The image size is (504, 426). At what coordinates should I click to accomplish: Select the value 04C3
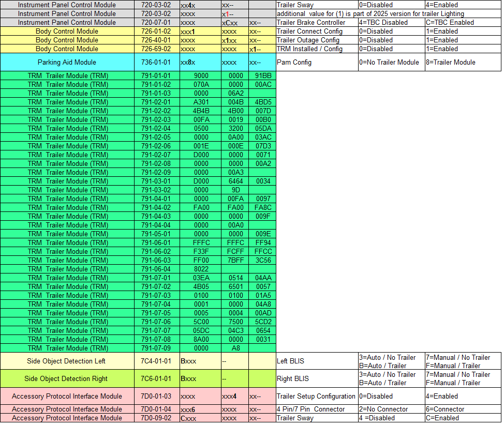tap(235, 330)
